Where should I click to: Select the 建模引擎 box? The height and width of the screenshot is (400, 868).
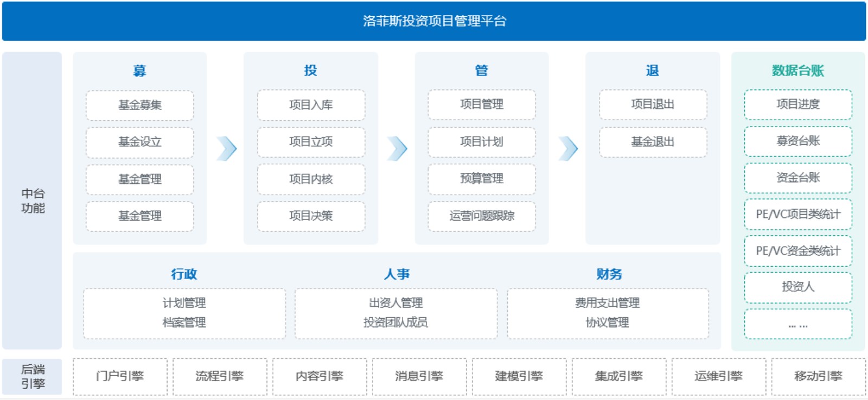tap(519, 376)
